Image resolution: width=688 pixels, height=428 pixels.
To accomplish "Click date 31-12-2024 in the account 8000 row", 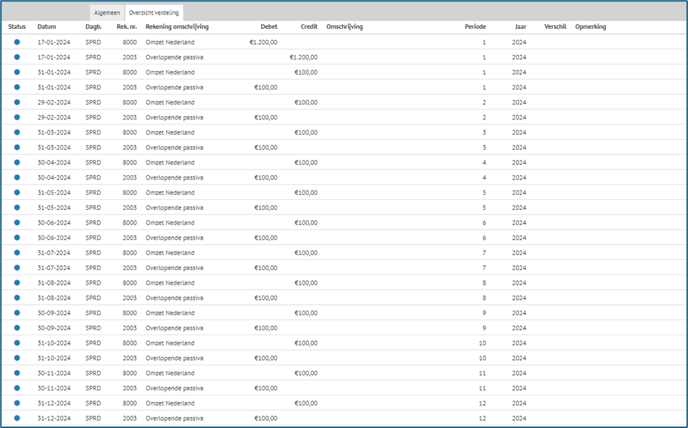I will (x=54, y=403).
